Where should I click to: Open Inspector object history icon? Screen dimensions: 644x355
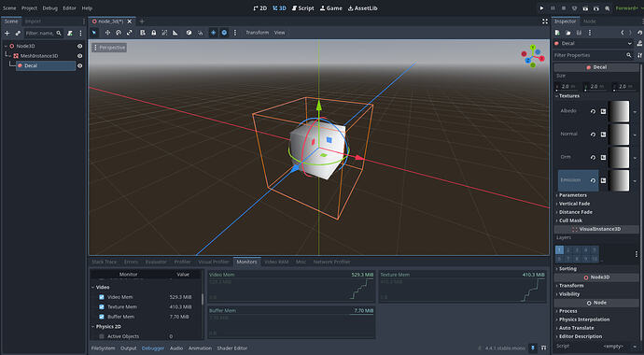(640, 33)
